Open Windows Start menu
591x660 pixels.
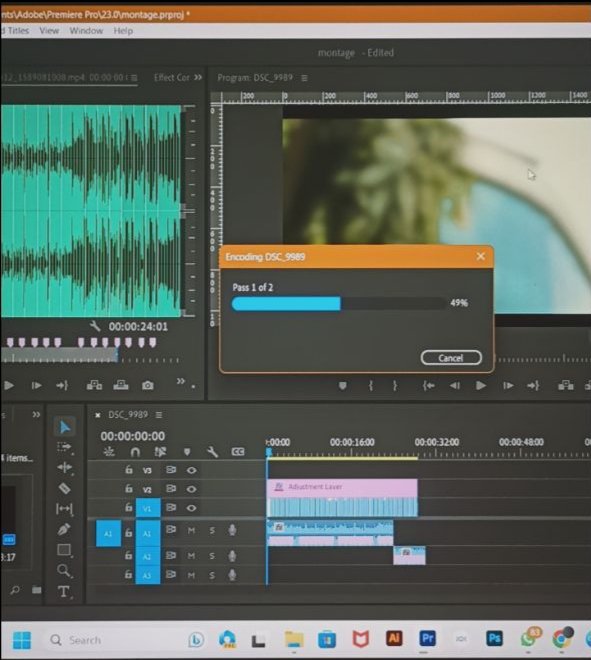[x=22, y=640]
